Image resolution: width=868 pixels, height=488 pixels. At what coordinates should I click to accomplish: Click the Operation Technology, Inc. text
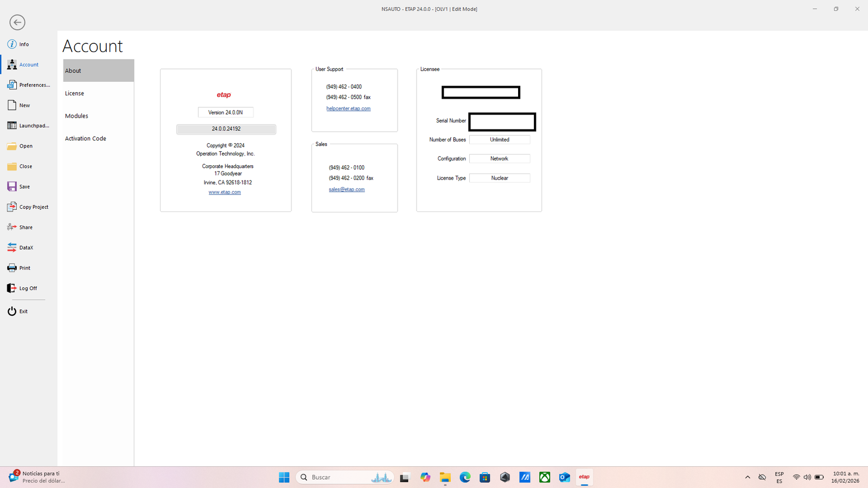(226, 153)
